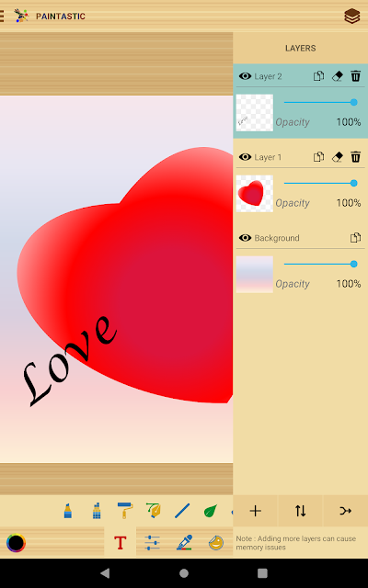The width and height of the screenshot is (368, 588).
Task: Open the hamburger menu
Action: (x=2, y=17)
